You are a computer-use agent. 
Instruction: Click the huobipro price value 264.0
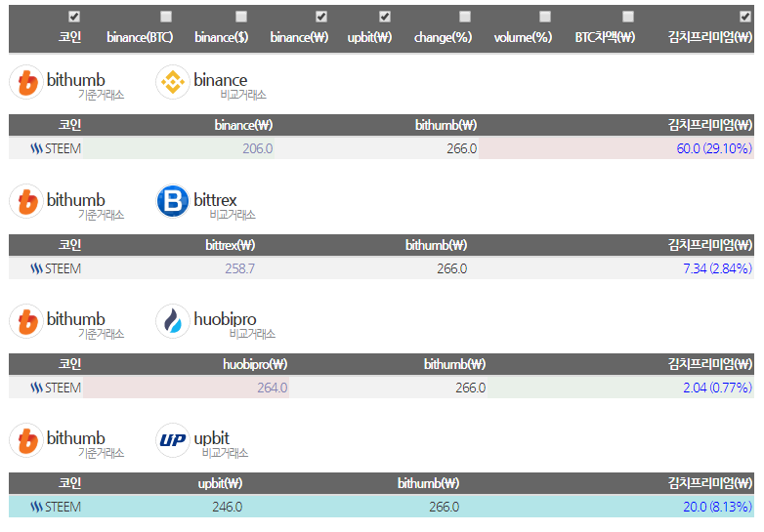(x=273, y=388)
